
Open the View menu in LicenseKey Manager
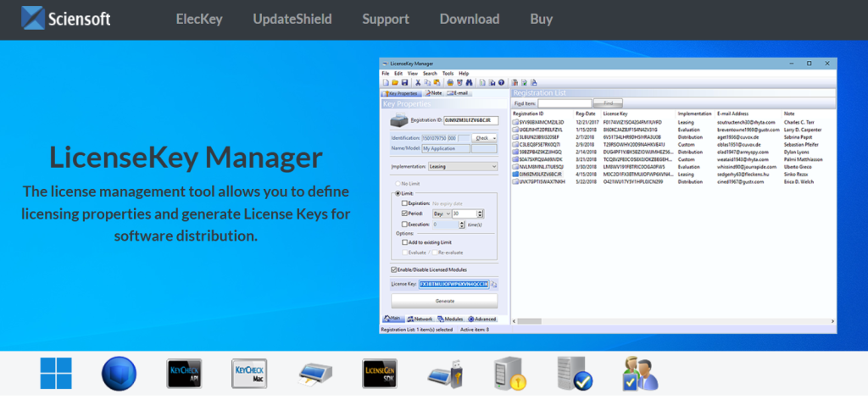(413, 73)
